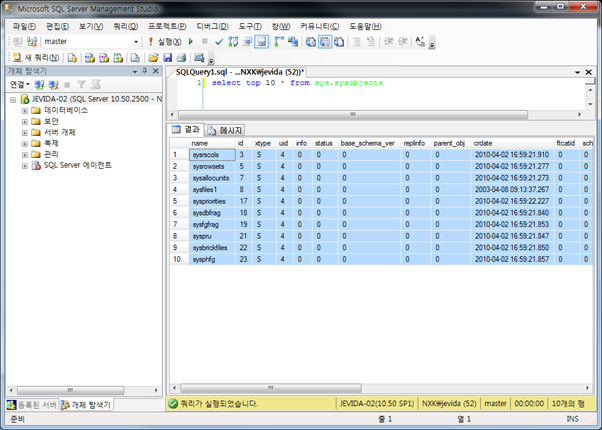602x430 pixels.
Task: Select the sysbrickfiles name cell
Action: click(212, 248)
